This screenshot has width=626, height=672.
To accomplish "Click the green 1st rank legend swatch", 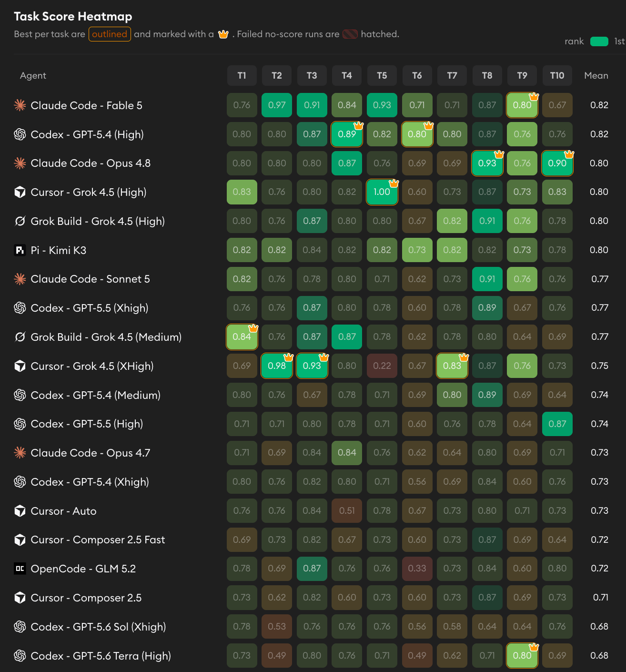I will pyautogui.click(x=599, y=41).
